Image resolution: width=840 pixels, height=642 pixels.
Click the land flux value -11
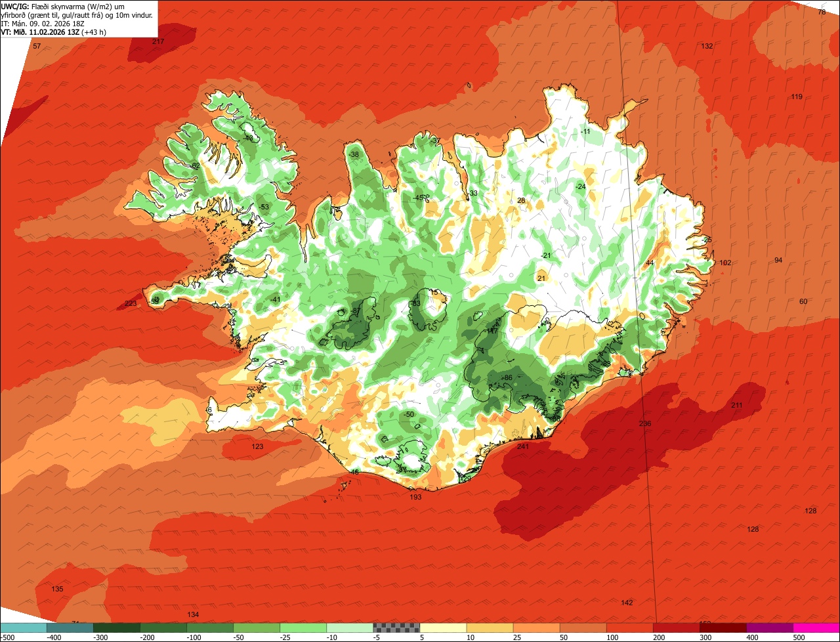pos(585,132)
